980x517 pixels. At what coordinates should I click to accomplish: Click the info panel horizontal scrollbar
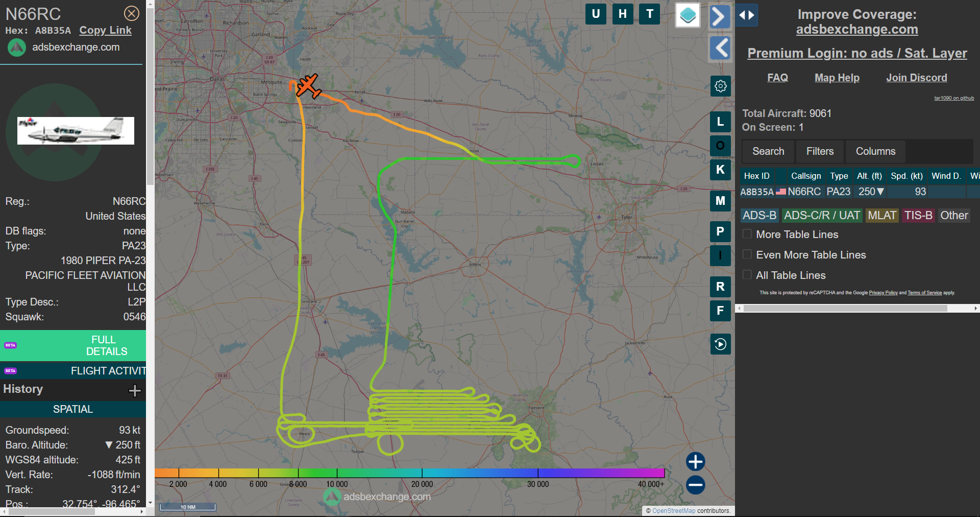(51, 511)
